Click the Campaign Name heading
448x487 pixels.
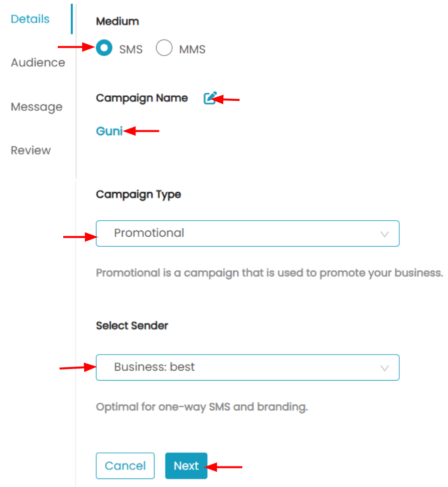point(142,98)
